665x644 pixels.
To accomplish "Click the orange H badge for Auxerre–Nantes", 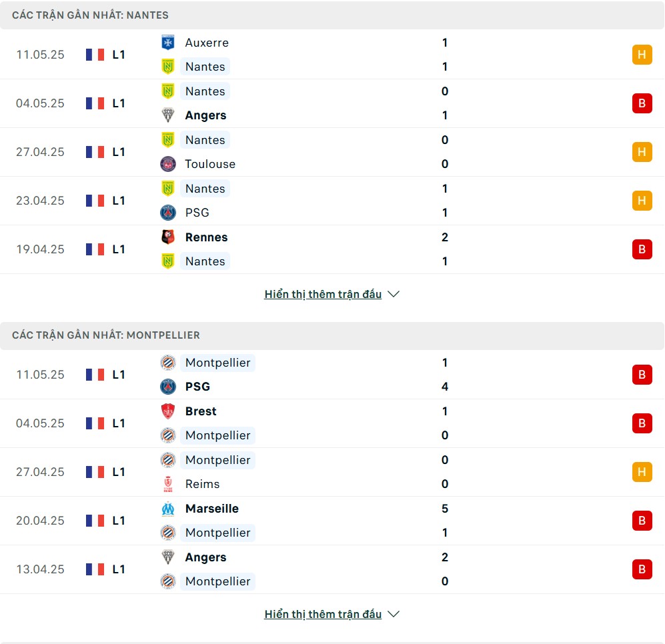I will [x=642, y=55].
